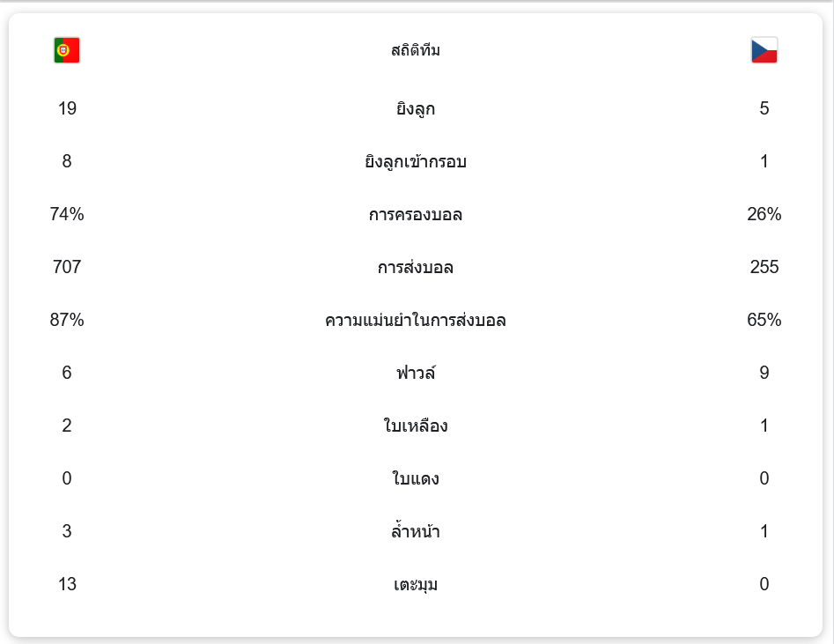The width and height of the screenshot is (834, 644).
Task: Click the 26% possession value
Action: click(x=764, y=214)
